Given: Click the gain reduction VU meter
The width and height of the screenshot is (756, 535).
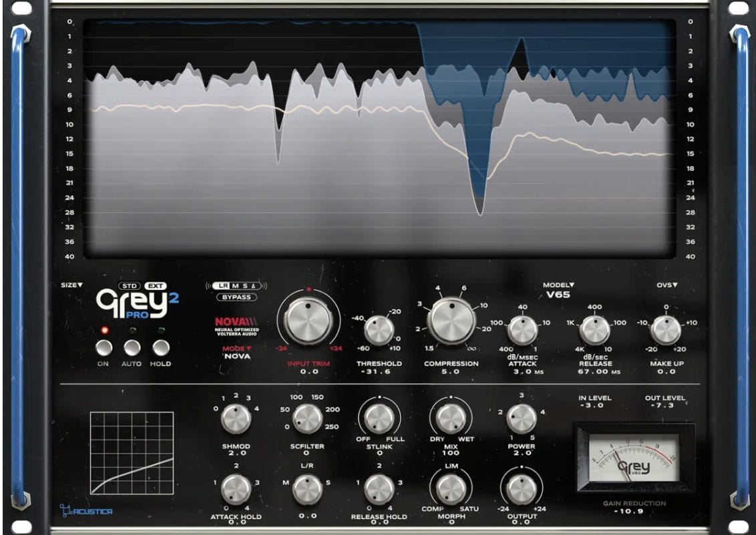Looking at the screenshot, I should point(634,457).
